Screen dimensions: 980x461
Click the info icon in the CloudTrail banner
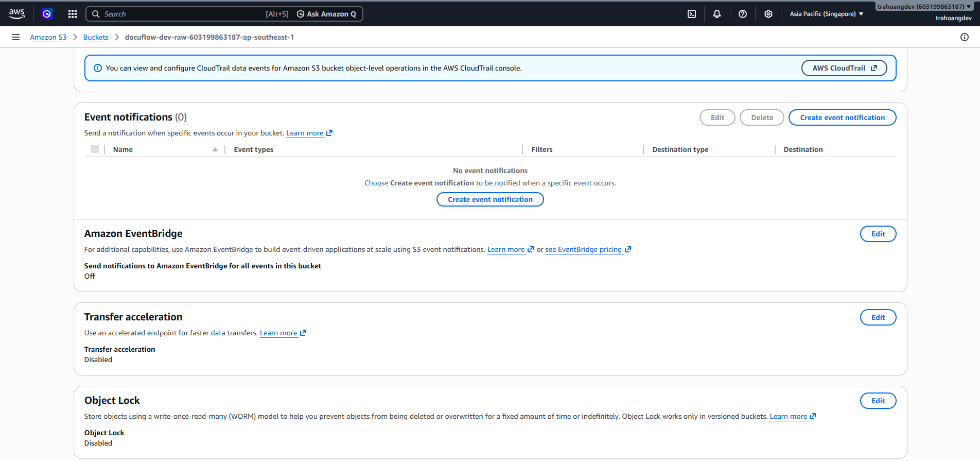pyautogui.click(x=98, y=68)
